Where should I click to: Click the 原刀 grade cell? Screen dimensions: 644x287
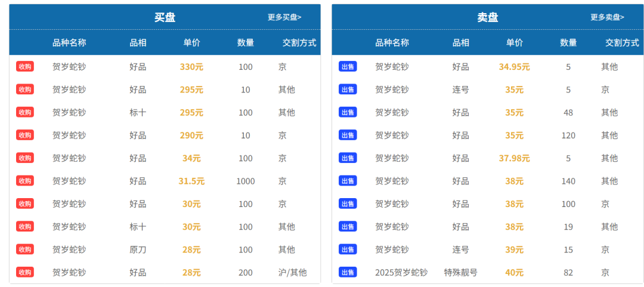[x=138, y=249]
